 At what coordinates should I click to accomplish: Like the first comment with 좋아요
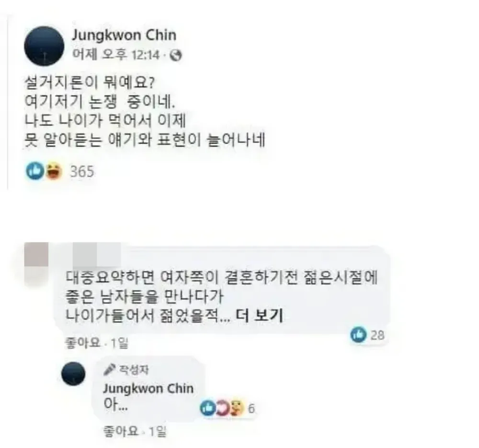83,343
